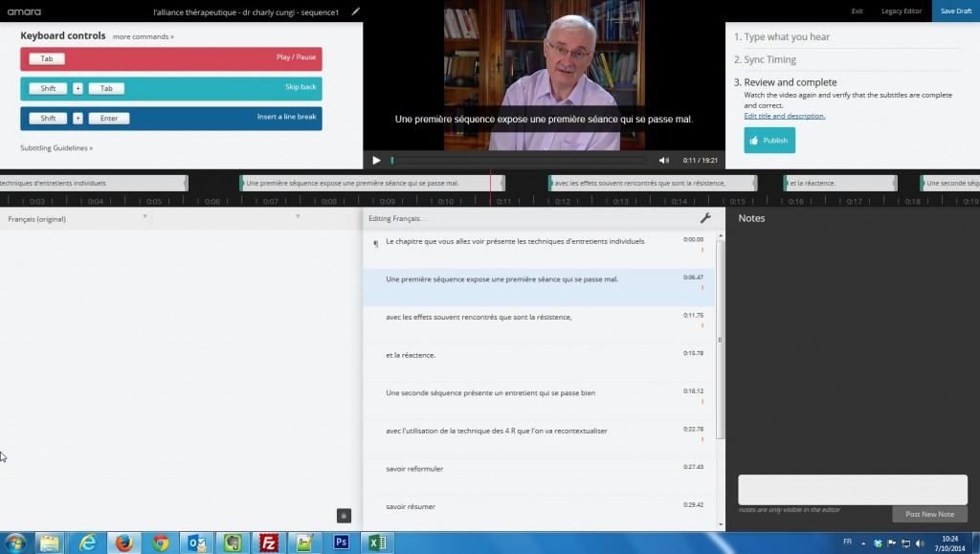Click timeline block 'et la réactence.'
This screenshot has height=554, width=980.
pos(840,183)
